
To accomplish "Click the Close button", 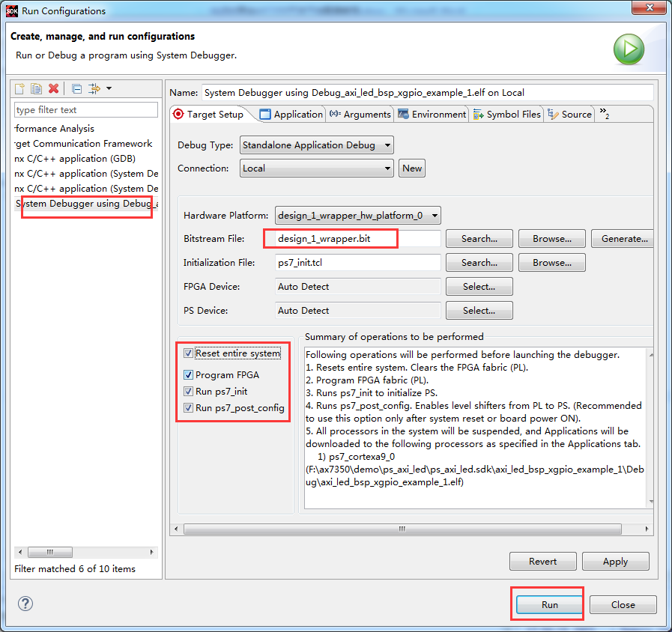I will tap(623, 604).
